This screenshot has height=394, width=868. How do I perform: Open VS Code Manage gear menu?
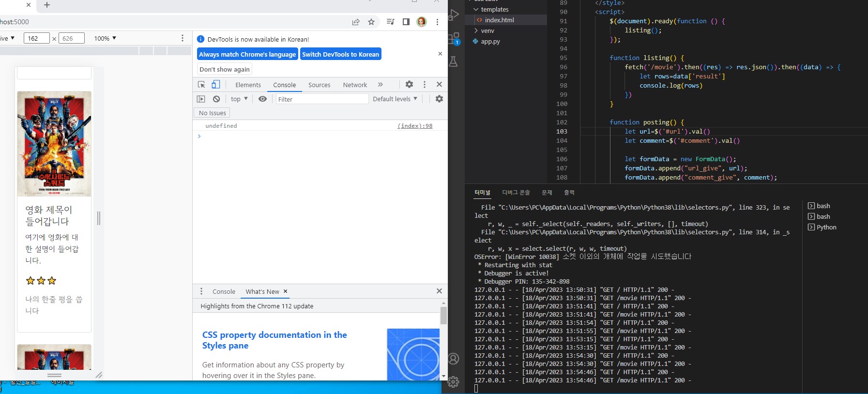tap(454, 381)
